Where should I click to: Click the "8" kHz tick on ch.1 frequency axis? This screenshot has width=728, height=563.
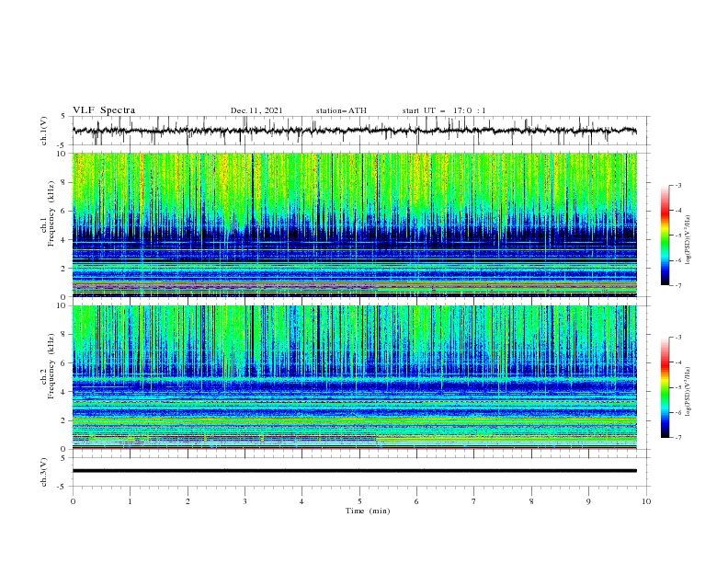pos(64,182)
